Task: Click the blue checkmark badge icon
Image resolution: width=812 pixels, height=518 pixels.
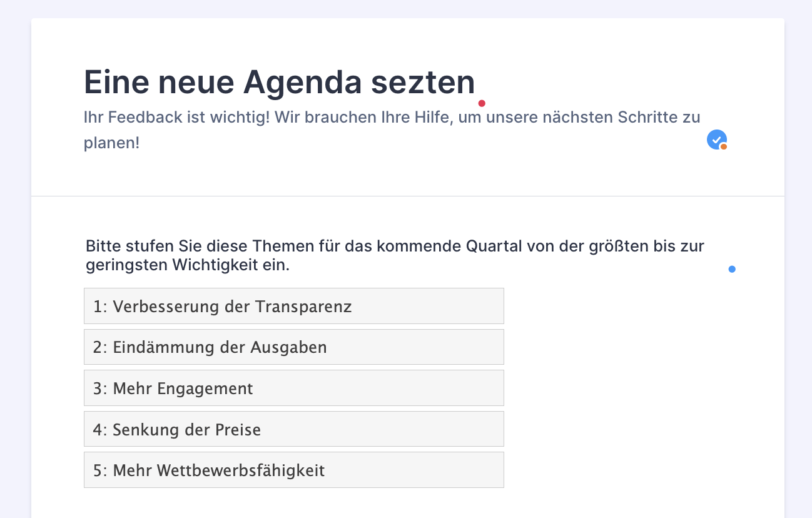Action: (716, 140)
